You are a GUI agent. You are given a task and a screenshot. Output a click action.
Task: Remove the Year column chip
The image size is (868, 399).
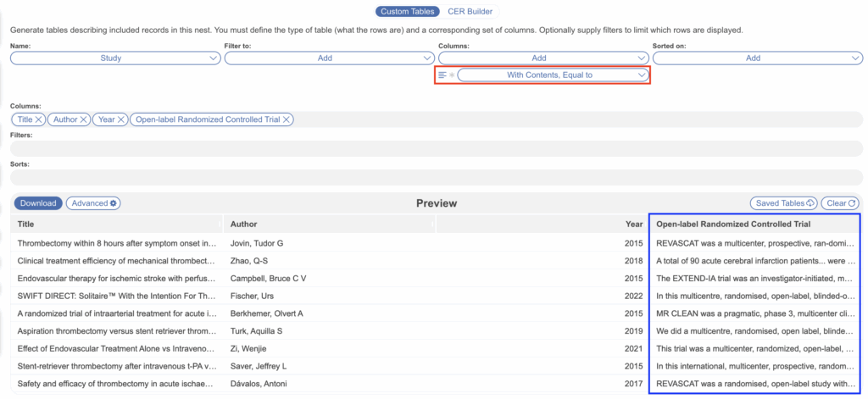tap(122, 119)
